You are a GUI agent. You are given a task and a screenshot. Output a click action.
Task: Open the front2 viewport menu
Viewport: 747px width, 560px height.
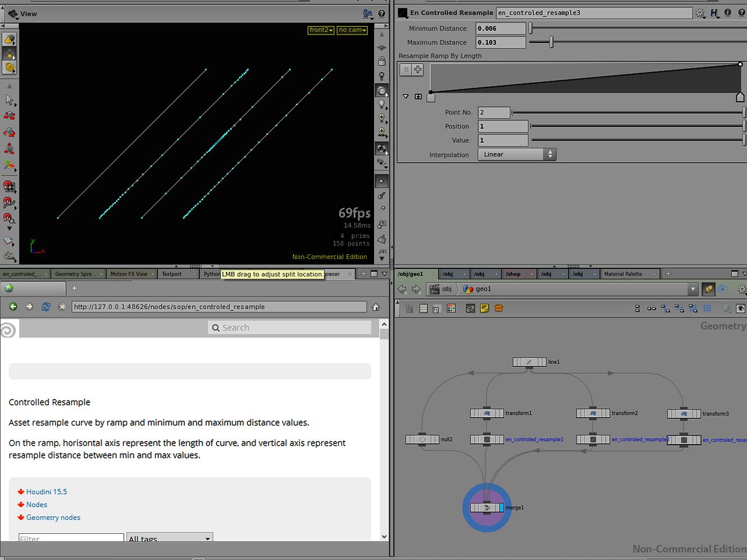point(320,30)
